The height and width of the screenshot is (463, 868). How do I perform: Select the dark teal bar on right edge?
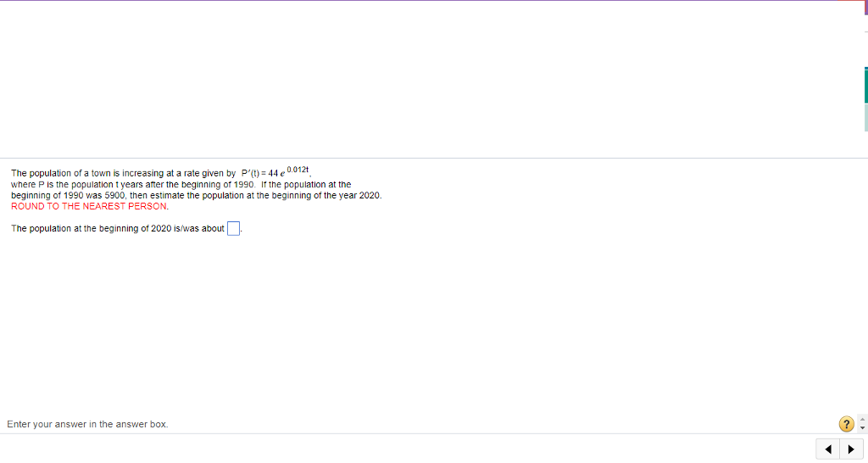pyautogui.click(x=865, y=86)
